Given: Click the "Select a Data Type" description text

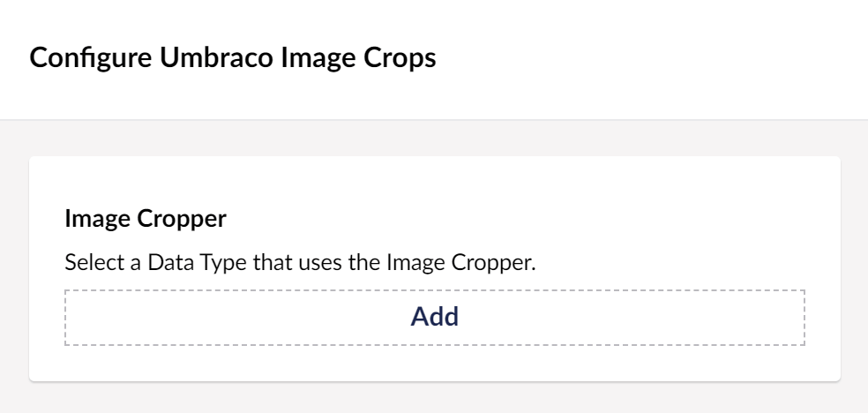Looking at the screenshot, I should point(301,264).
